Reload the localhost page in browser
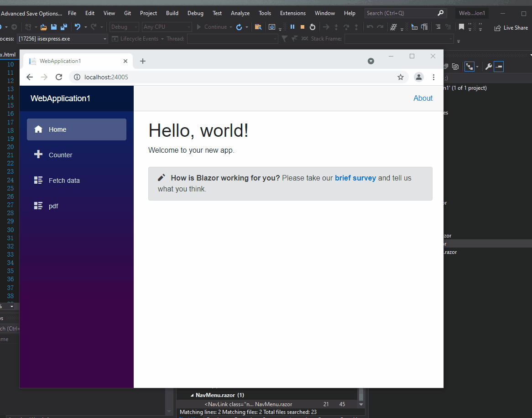 (x=59, y=77)
